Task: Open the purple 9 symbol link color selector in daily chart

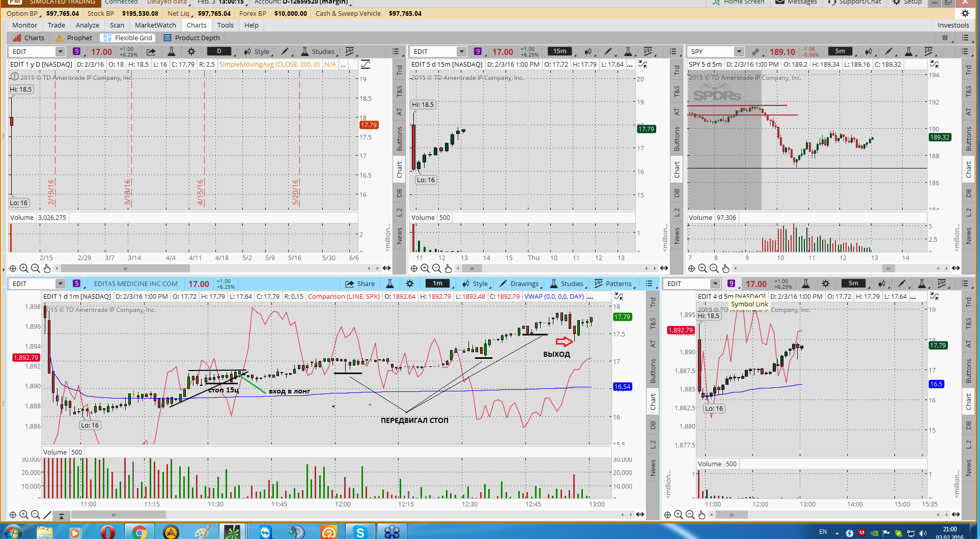Action: 76,51
